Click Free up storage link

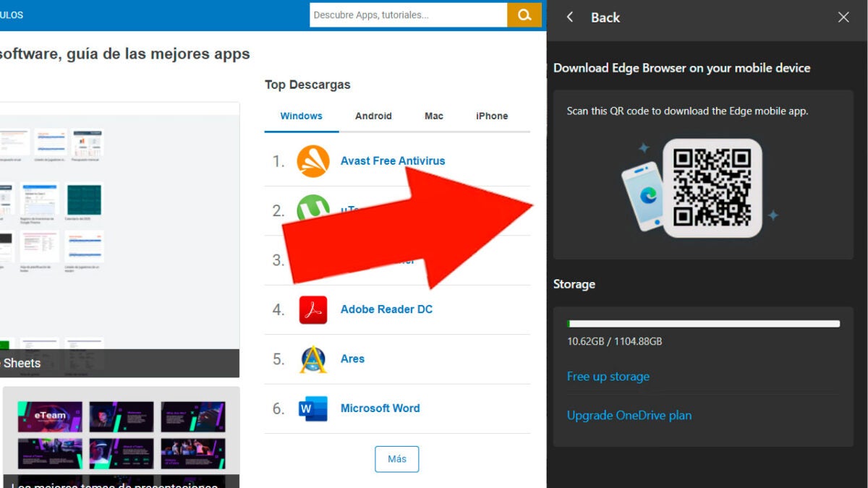click(x=608, y=377)
